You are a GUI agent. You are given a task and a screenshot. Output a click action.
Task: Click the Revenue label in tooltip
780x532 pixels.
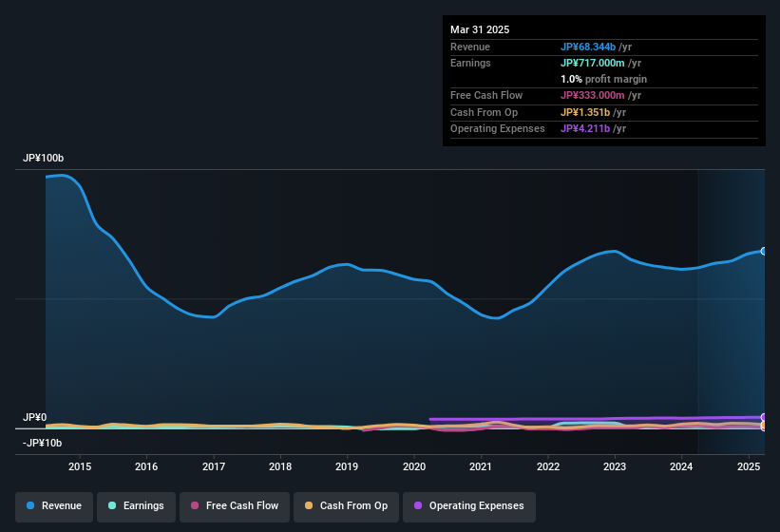(470, 47)
